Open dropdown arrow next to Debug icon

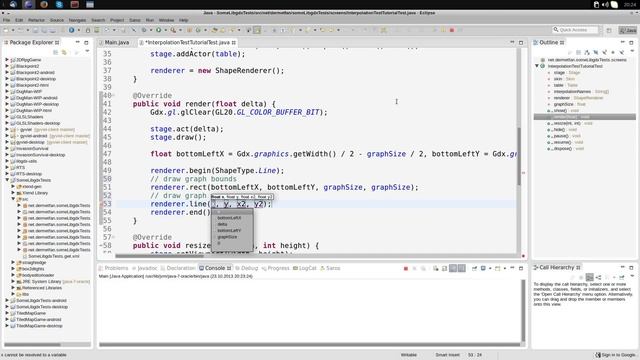150,30
